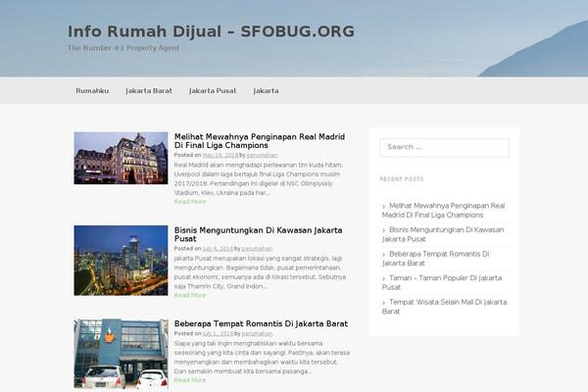Viewport: 588px width, 392px height.
Task: Open the Info Rumah Dijual – SFOBUG.ORG site title
Action: 211,31
